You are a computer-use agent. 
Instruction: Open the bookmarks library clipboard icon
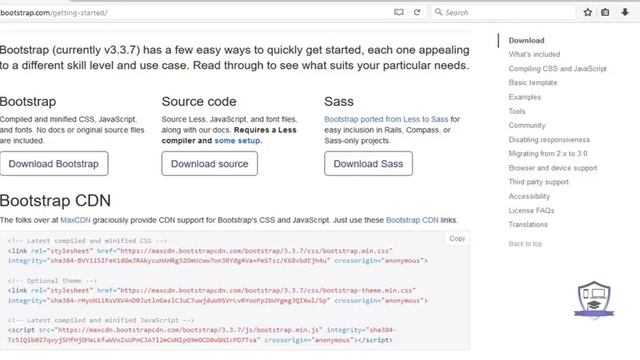(605, 12)
